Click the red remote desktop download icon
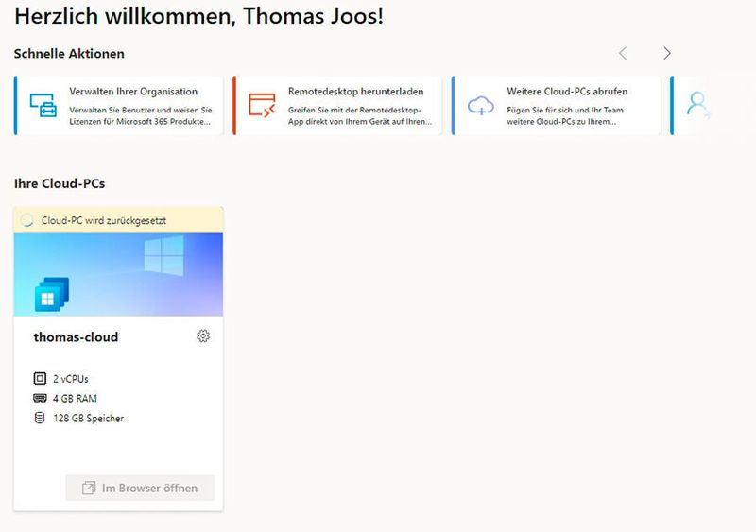This screenshot has width=756, height=532. (x=262, y=105)
